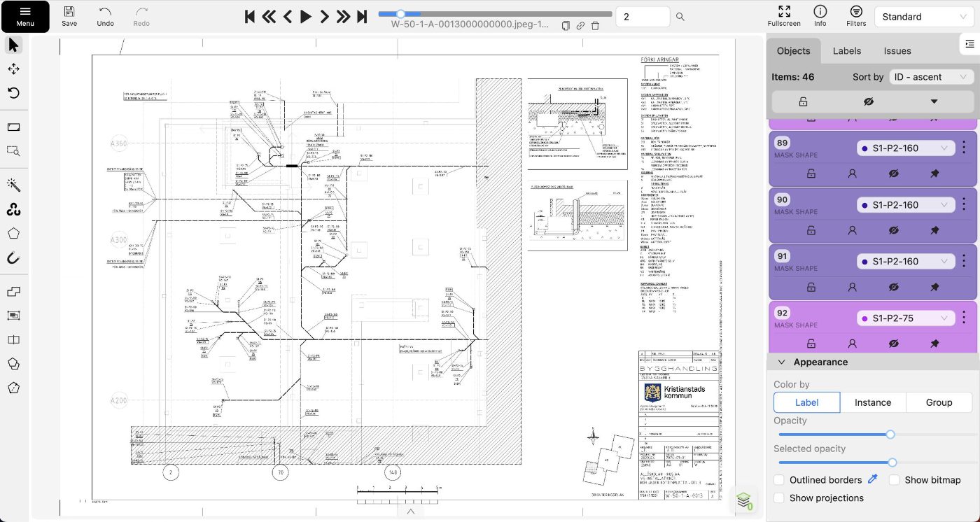980x522 pixels.
Task: Open the OpenCV tools
Action: click(x=13, y=209)
